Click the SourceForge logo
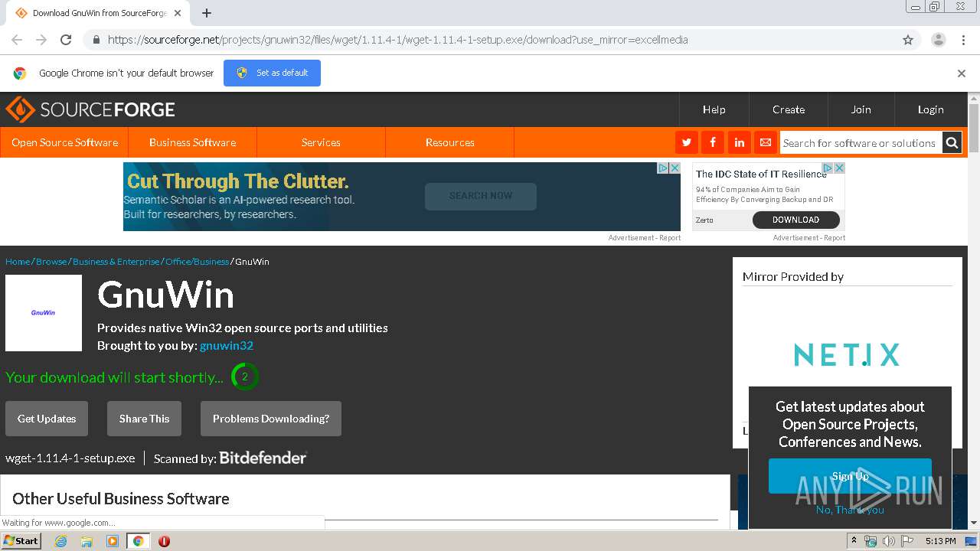Screen dimensions: 980x551 [x=90, y=109]
